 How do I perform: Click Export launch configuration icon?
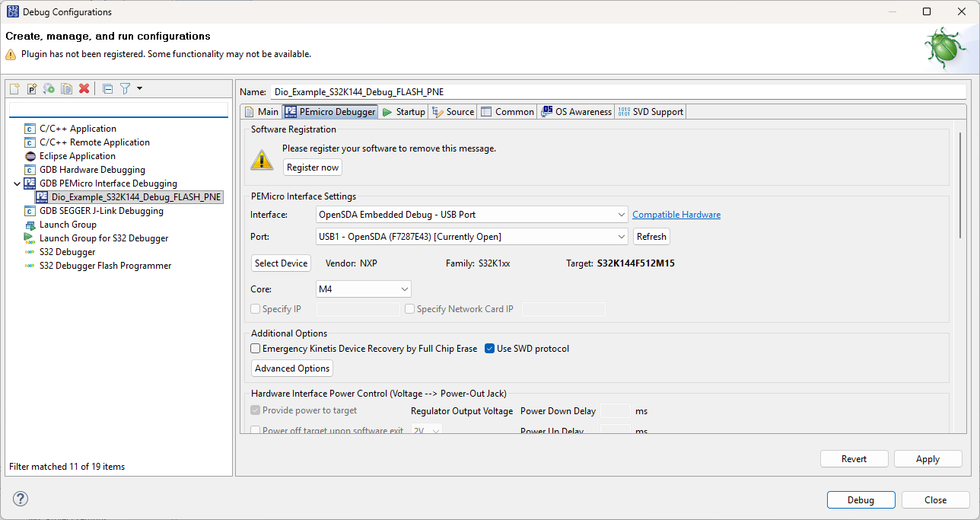click(49, 88)
